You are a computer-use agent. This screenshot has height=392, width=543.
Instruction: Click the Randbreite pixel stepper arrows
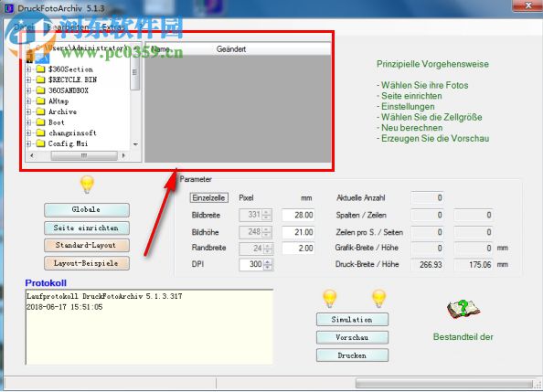click(267, 249)
